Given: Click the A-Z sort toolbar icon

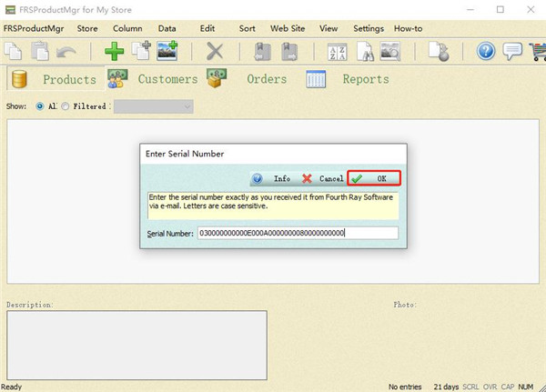Looking at the screenshot, I should [x=337, y=52].
